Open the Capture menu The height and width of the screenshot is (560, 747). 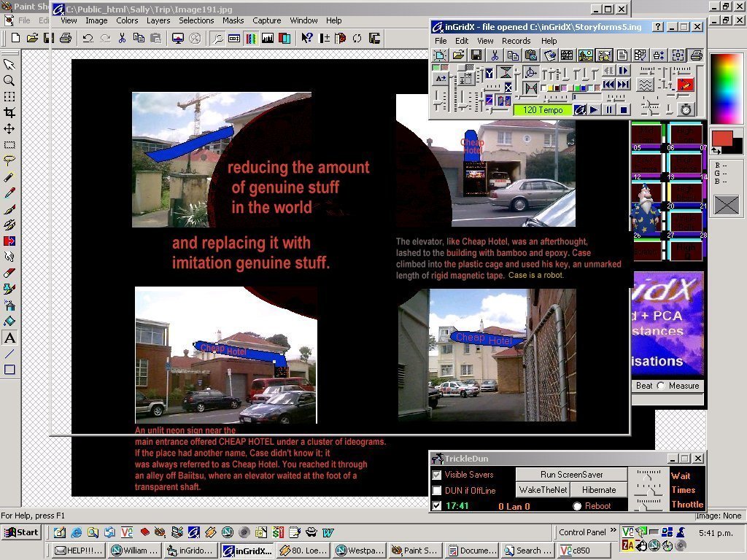266,20
